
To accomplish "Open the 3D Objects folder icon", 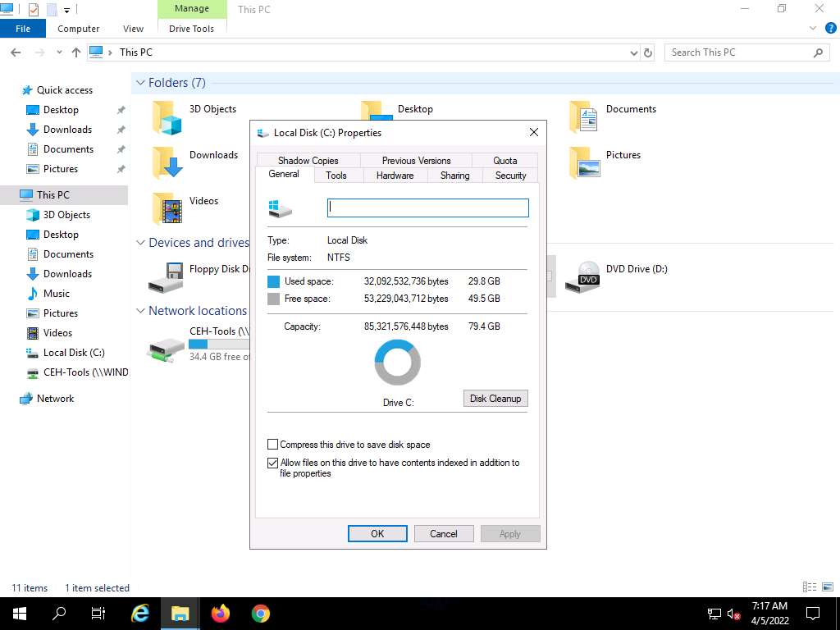I will pyautogui.click(x=167, y=117).
